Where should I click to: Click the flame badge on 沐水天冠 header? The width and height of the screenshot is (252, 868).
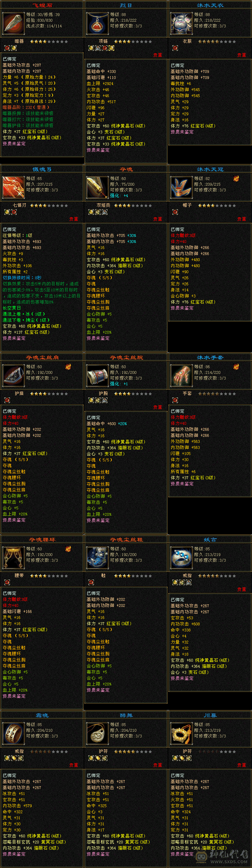coord(236,179)
